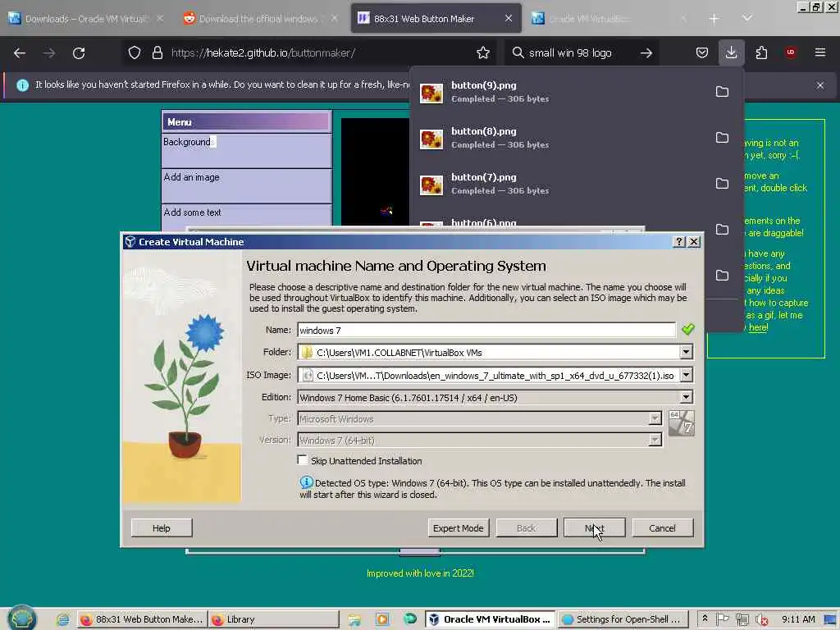Click search box 'small win 98 logo'
The image size is (840, 630).
(x=571, y=53)
